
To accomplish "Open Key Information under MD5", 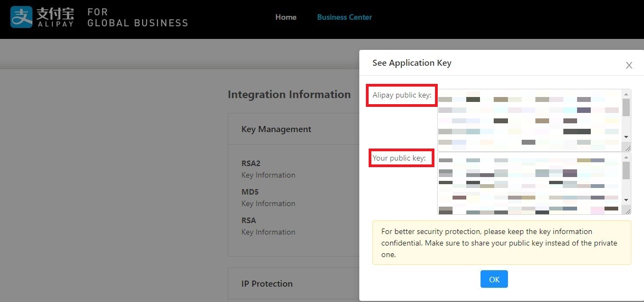I will (x=268, y=204).
